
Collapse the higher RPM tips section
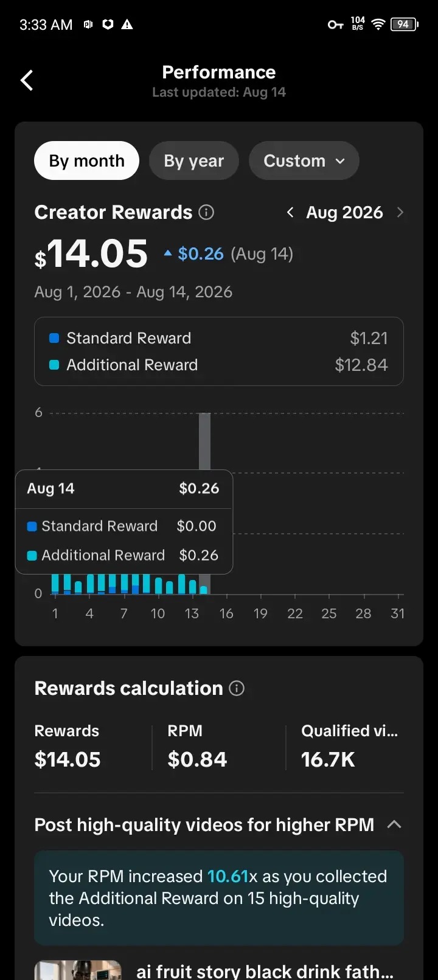point(394,824)
